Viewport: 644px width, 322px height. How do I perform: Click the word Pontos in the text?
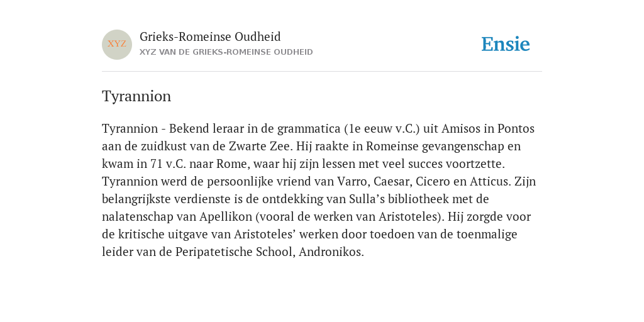pos(516,129)
